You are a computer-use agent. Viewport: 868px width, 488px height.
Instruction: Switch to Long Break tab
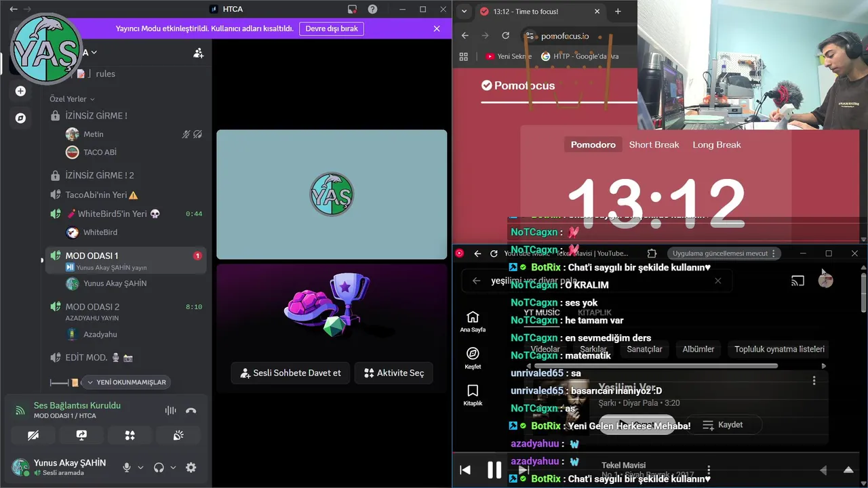click(717, 144)
